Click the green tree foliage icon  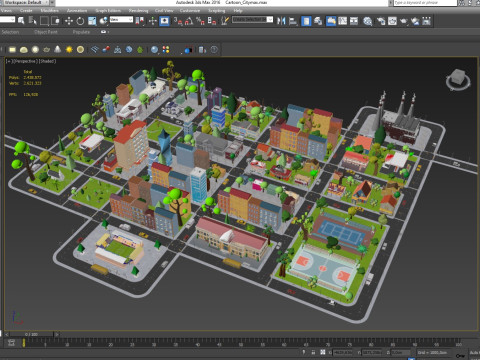140,50
